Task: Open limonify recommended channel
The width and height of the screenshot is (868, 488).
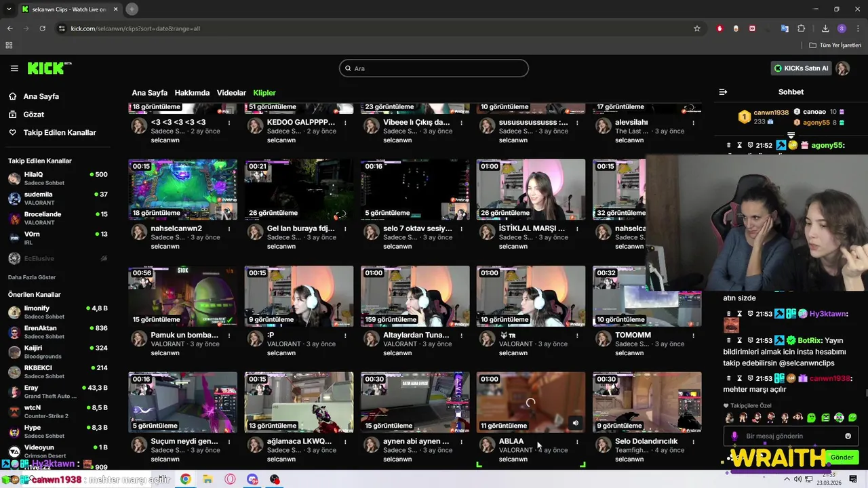Action: [x=58, y=312]
